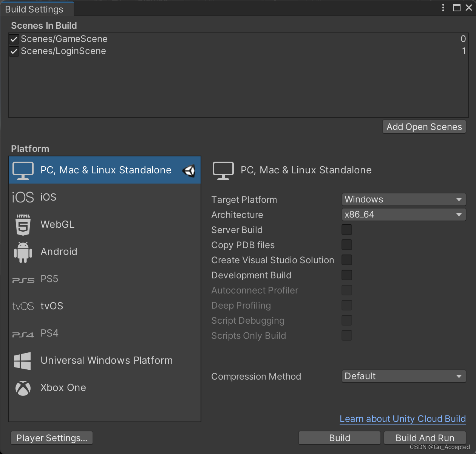Open the Compression Method dropdown showing Default
The height and width of the screenshot is (454, 476).
[403, 376]
